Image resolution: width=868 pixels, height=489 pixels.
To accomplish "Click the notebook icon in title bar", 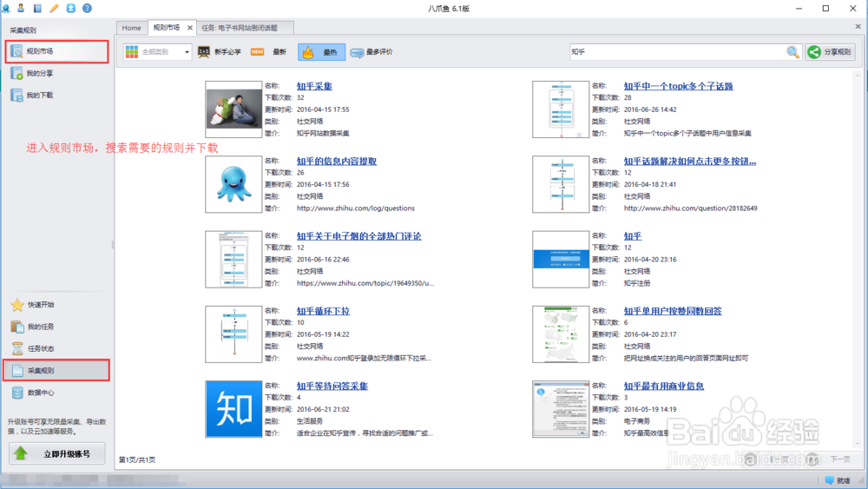I will (37, 8).
